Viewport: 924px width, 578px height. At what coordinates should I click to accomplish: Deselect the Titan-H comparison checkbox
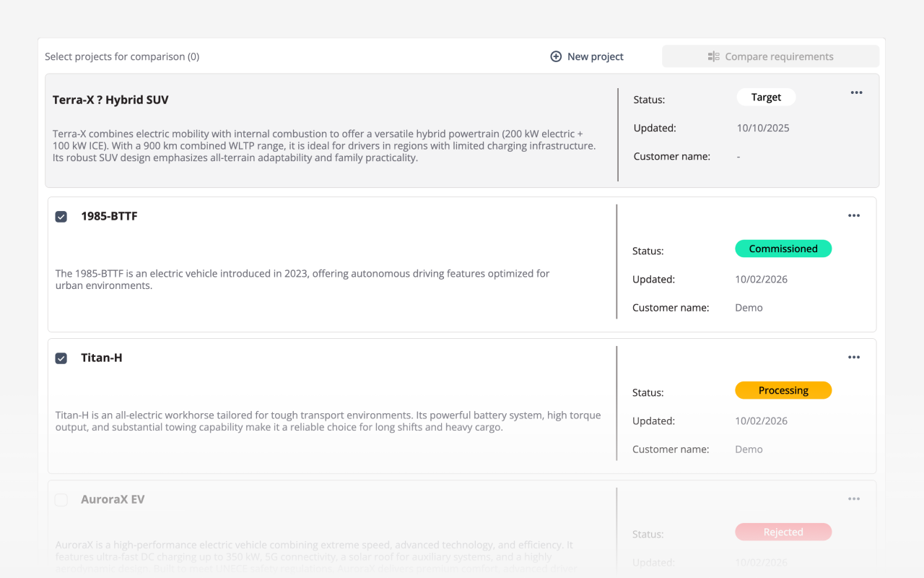click(61, 358)
